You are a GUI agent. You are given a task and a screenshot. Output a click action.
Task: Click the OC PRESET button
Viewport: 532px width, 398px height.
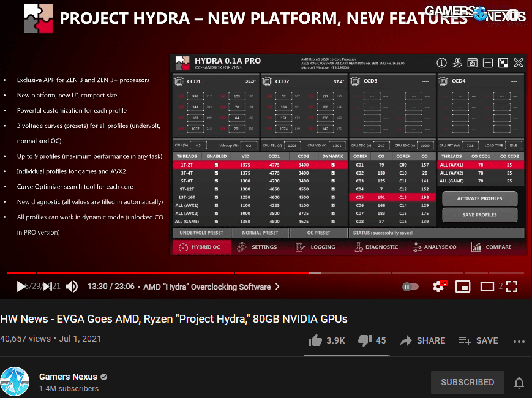pos(318,233)
